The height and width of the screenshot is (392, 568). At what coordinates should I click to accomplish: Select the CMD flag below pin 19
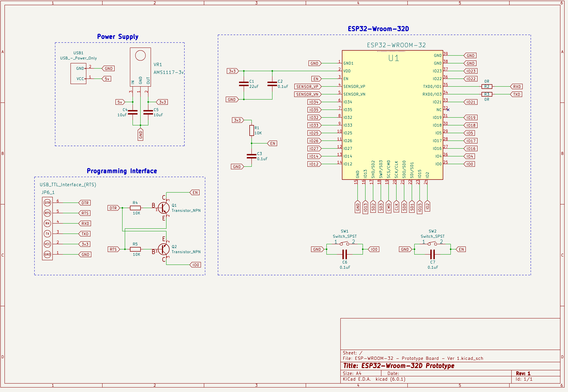point(389,207)
